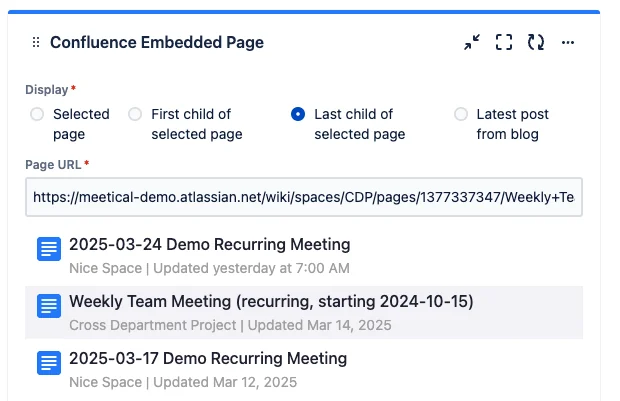
Task: Click the drag handle beside Confluence Embedded Page
Action: click(36, 42)
